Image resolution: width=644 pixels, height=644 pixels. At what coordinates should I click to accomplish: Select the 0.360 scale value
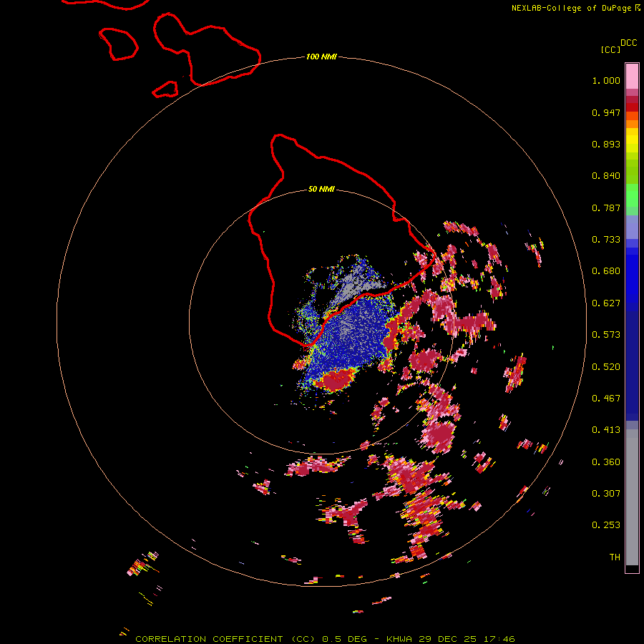pos(606,462)
